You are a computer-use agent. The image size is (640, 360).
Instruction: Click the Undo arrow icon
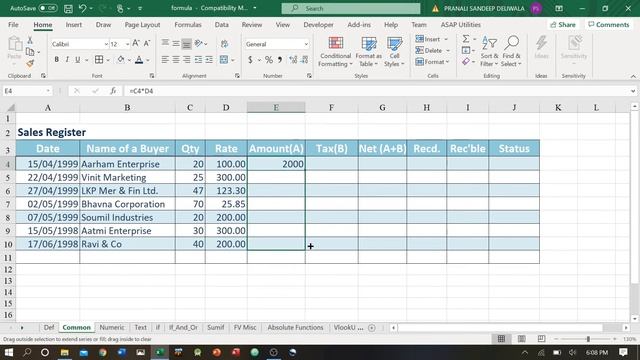click(83, 8)
